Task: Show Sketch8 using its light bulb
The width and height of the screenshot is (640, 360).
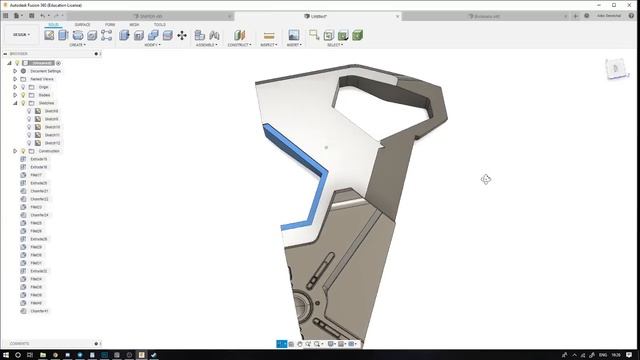Action: [29, 111]
